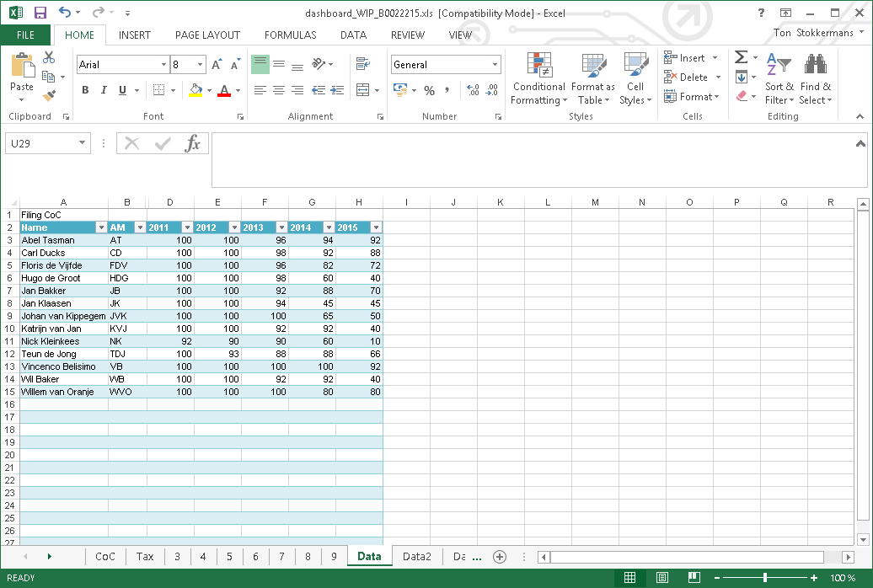Image resolution: width=873 pixels, height=588 pixels.
Task: Open the CoC worksheet tab
Action: tap(105, 556)
